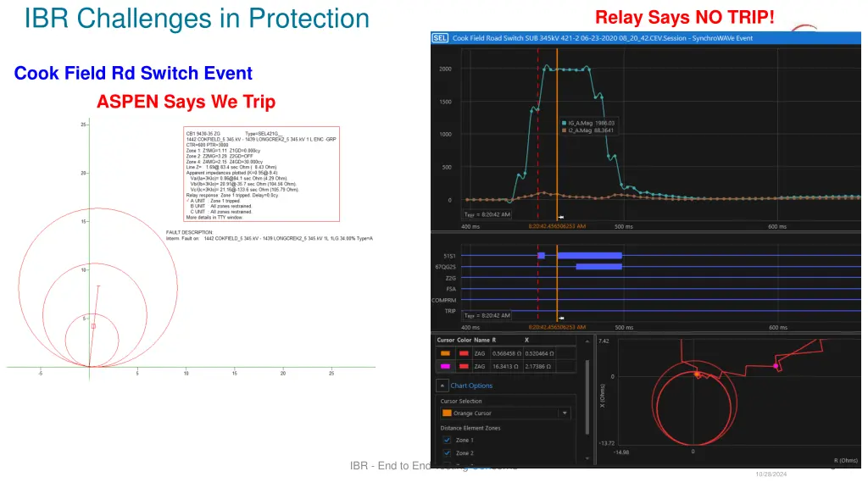Expand the scrollbar arrow beside Distance Element Zones
868x488 pixels.
[x=587, y=458]
